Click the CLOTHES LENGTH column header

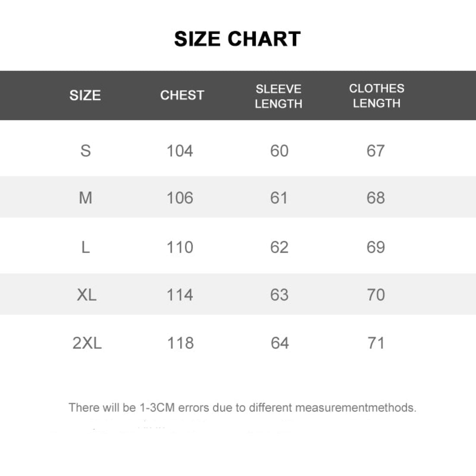pyautogui.click(x=376, y=96)
